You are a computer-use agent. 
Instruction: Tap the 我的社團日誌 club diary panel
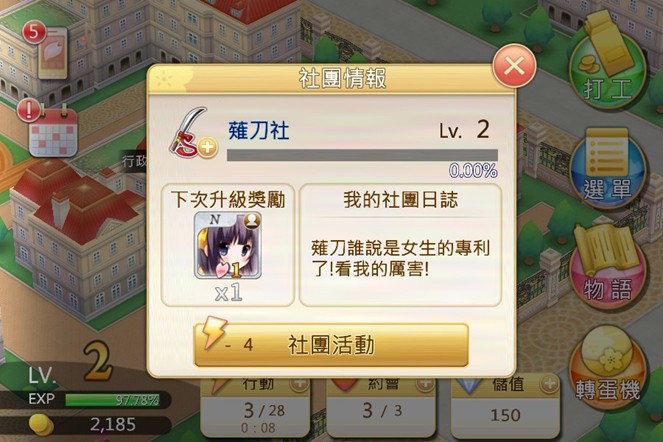pos(400,245)
